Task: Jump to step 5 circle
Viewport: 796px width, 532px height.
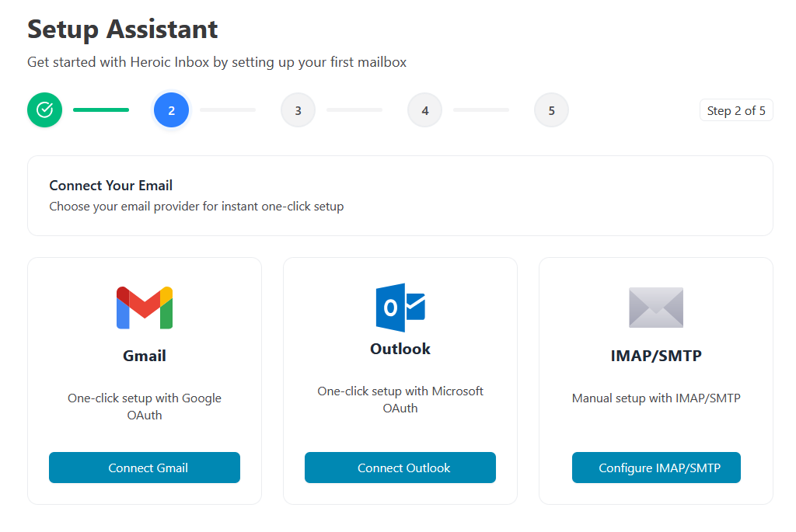Action: point(551,110)
